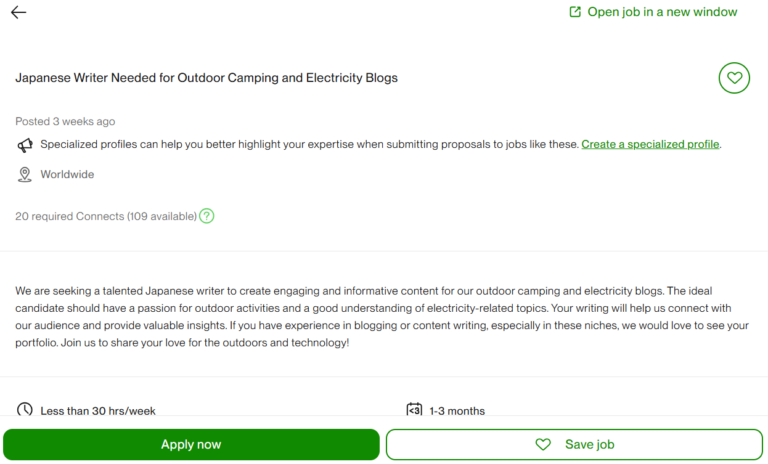
Task: Click the location pin icon
Action: [25, 175]
